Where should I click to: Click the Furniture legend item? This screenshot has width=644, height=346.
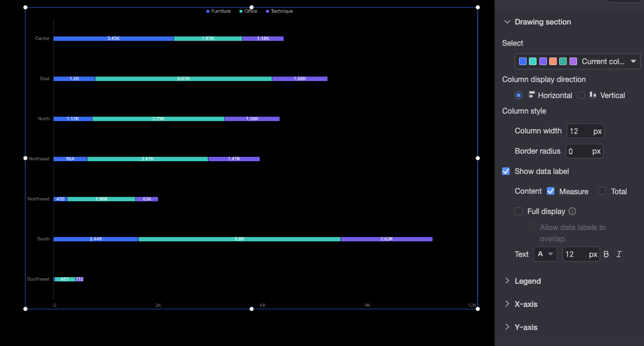coord(218,11)
